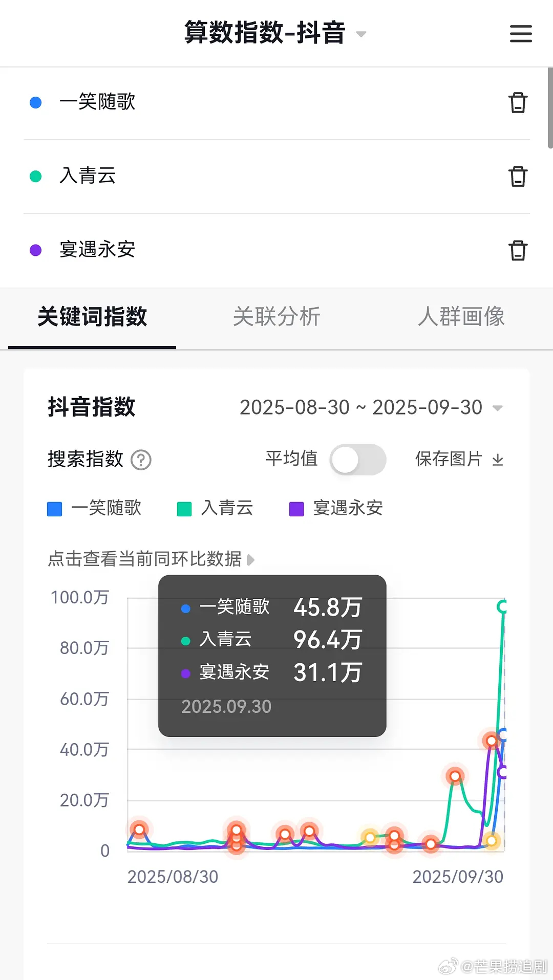This screenshot has width=553, height=980.
Task: Click the purple dot beside 宴遇永安
Action: (x=35, y=250)
